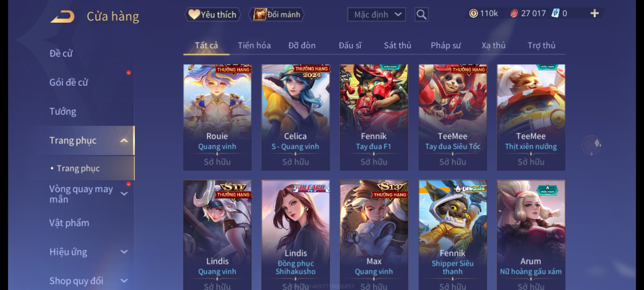Expand the Shop quy đổi section
This screenshot has width=644, height=290.
coord(124,281)
